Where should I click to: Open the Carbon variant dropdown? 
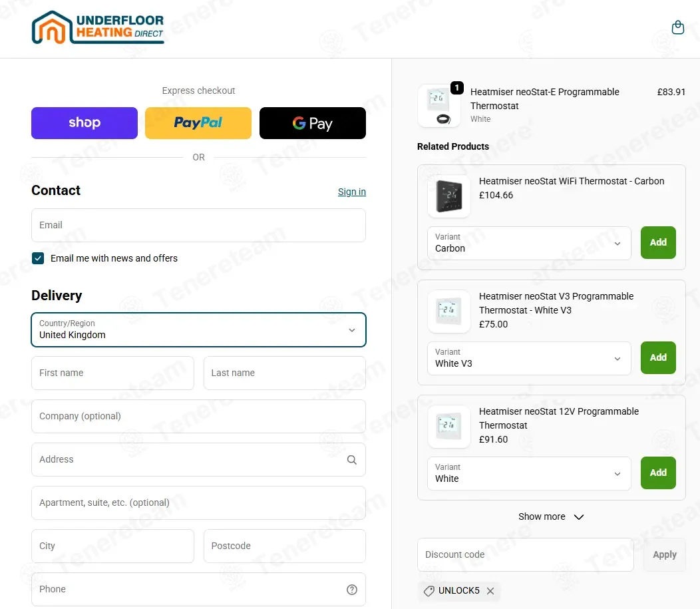point(529,244)
